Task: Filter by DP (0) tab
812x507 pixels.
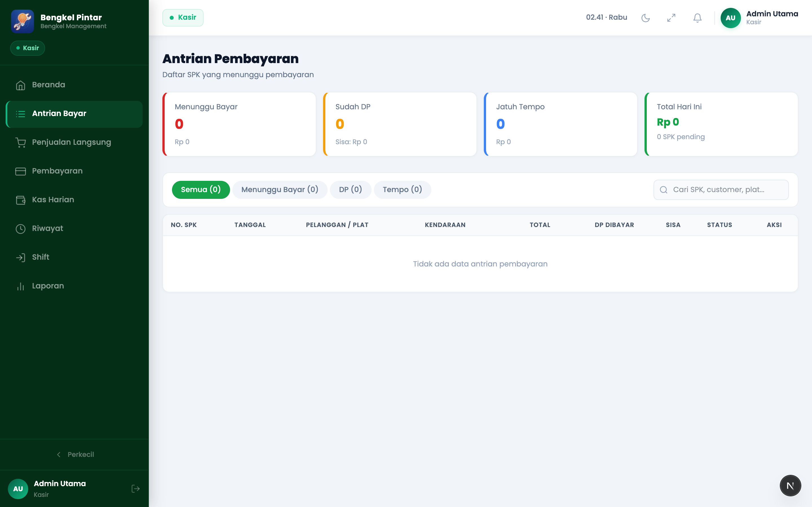Action: tap(350, 190)
